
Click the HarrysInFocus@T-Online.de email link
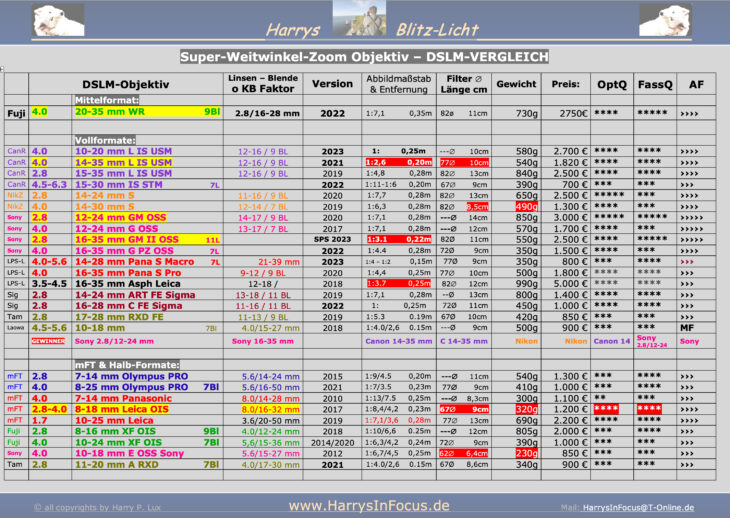636,507
